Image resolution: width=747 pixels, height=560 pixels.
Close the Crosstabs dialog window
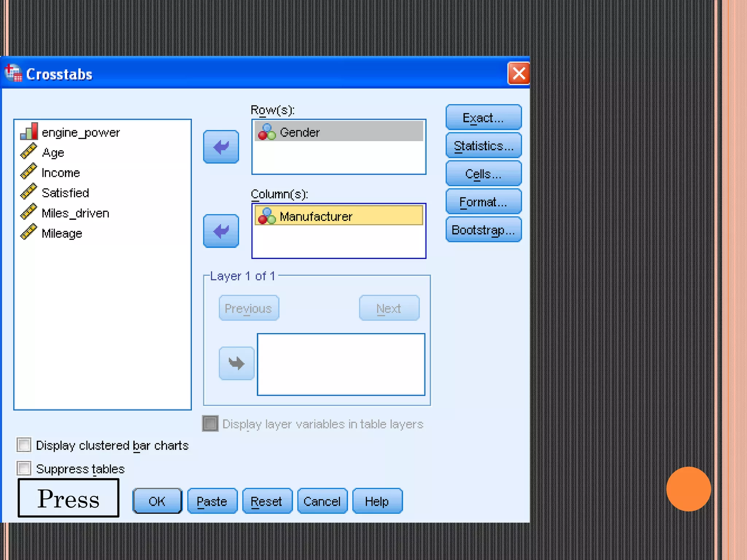pos(518,74)
